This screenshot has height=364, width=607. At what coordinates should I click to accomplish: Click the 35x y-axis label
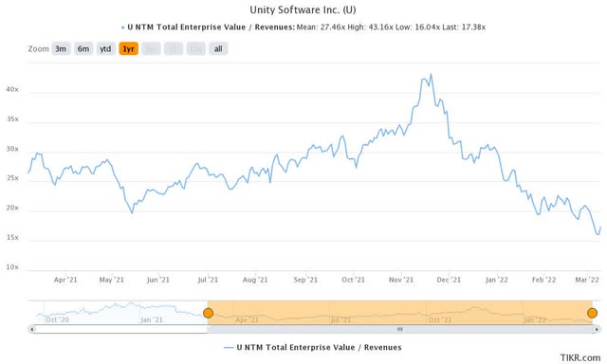(12, 119)
